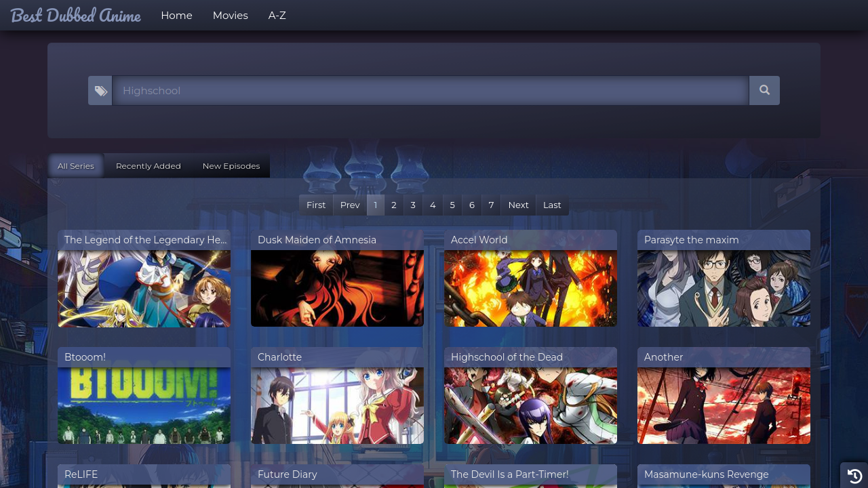
Task: Select page 1 in pagination
Action: pyautogui.click(x=376, y=205)
